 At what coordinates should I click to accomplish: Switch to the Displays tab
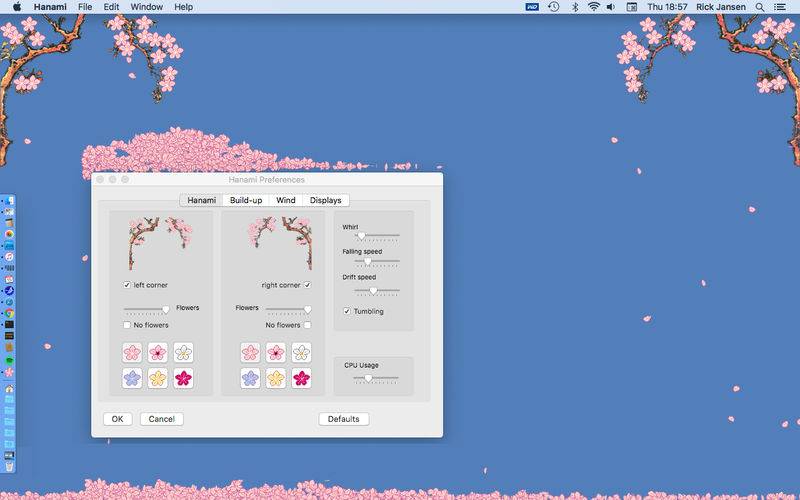[x=326, y=200]
